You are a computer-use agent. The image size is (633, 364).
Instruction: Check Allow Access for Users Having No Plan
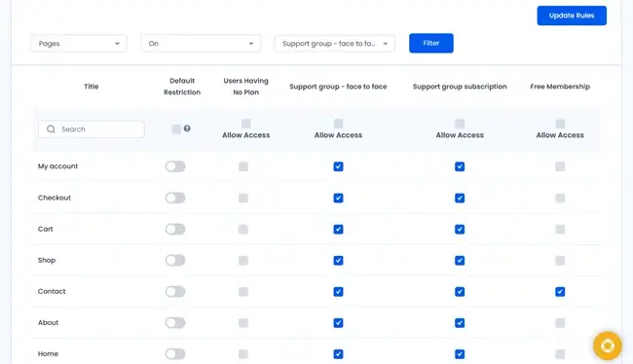[245, 124]
